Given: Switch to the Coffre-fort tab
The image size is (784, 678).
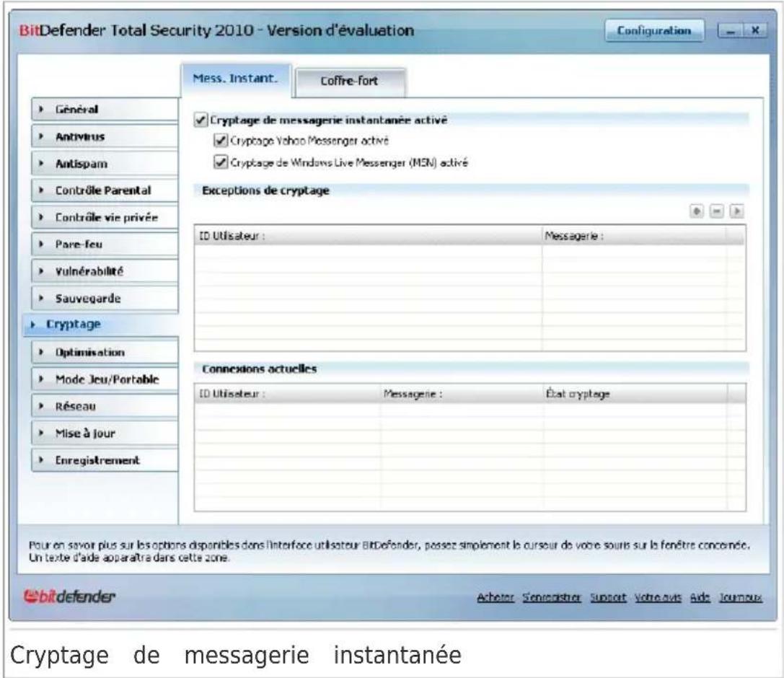Looking at the screenshot, I should click(x=350, y=82).
